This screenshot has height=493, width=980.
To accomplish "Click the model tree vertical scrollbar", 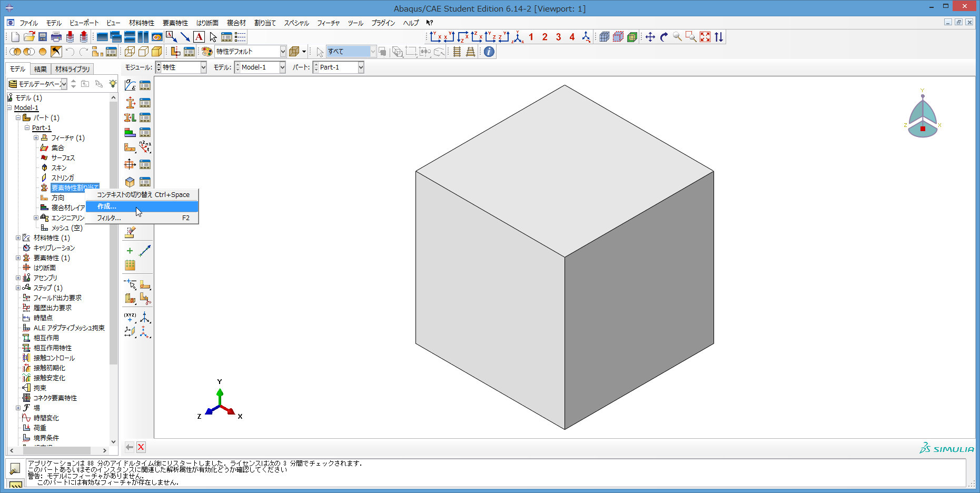I will coord(113,232).
